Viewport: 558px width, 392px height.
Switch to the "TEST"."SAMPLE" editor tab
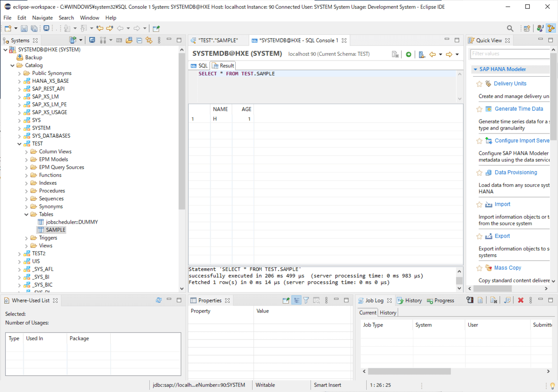pyautogui.click(x=218, y=40)
